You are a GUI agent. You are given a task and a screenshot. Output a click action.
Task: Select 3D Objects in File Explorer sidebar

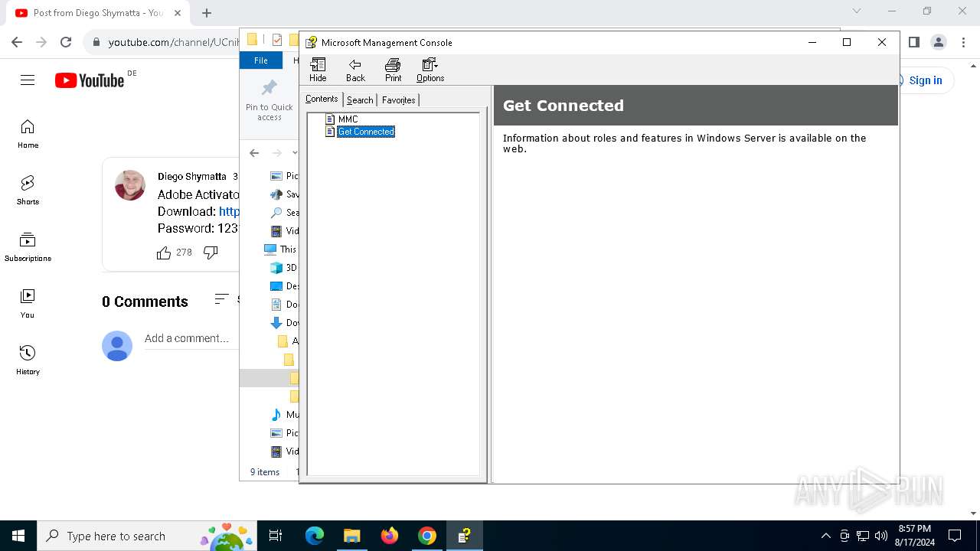point(284,268)
